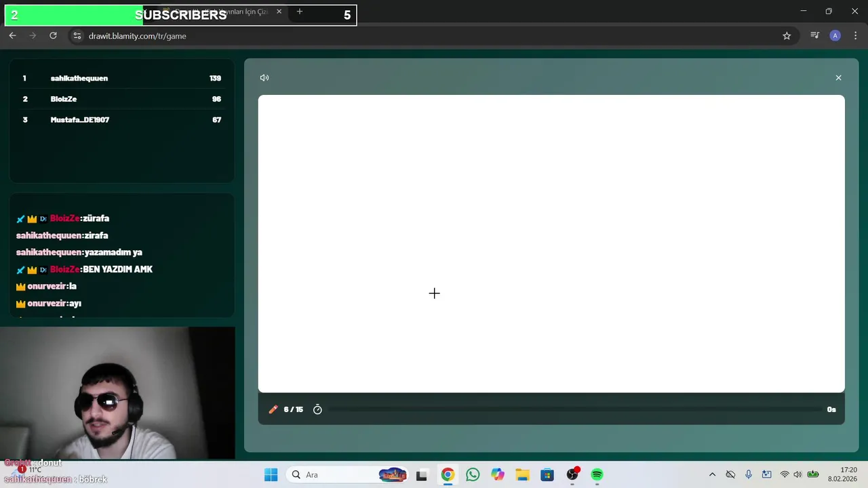Screen dimensions: 868x488
Task: Click the microphone tray icon
Action: [x=749, y=474]
